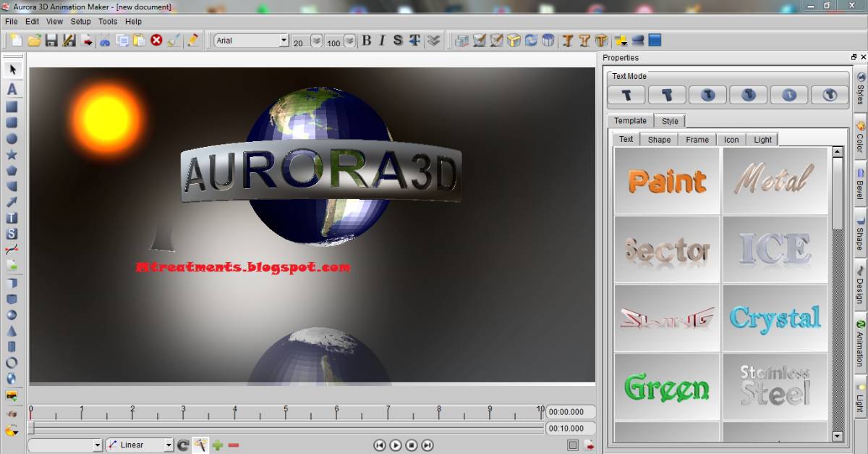Toggle the strikethrough T text style
This screenshot has width=868, height=454.
(x=414, y=41)
